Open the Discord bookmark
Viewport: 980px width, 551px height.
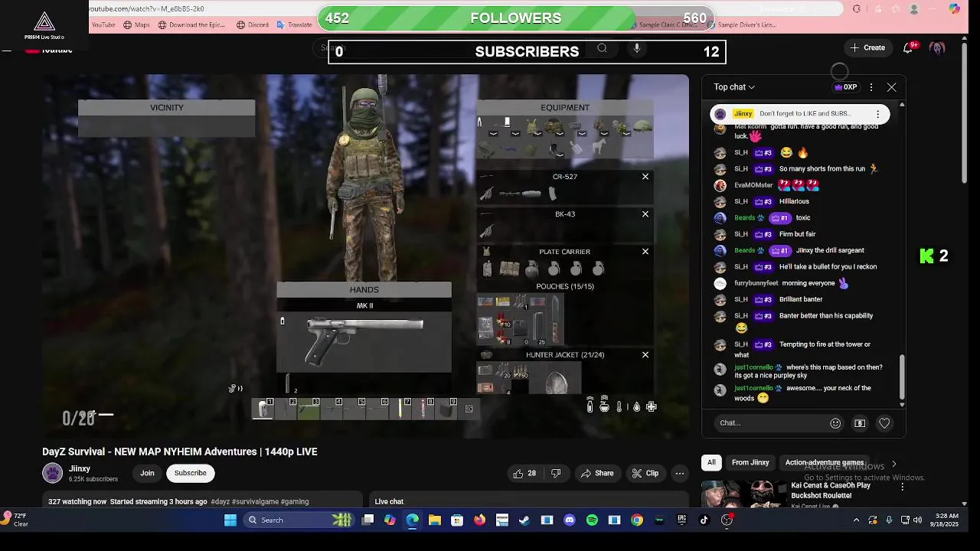coord(253,24)
